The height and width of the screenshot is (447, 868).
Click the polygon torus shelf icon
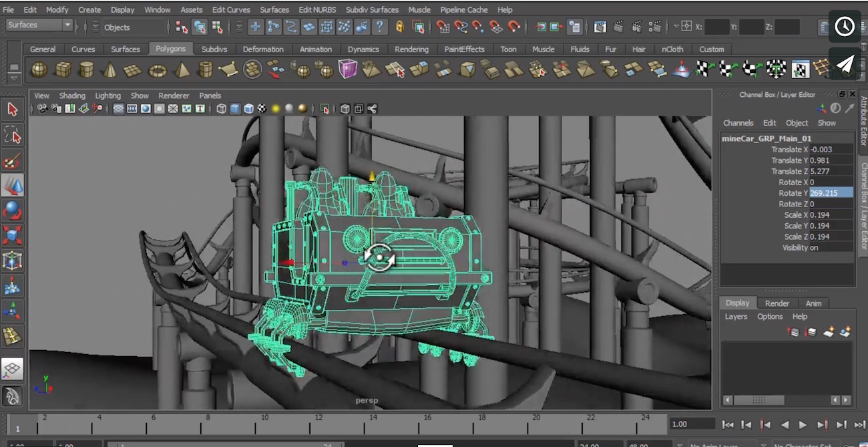158,69
